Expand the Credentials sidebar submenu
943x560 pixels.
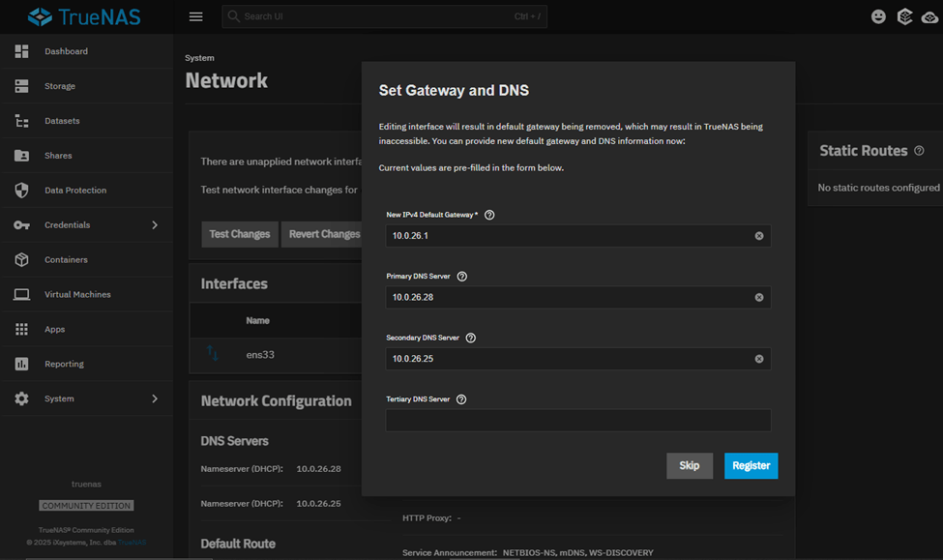coord(155,225)
